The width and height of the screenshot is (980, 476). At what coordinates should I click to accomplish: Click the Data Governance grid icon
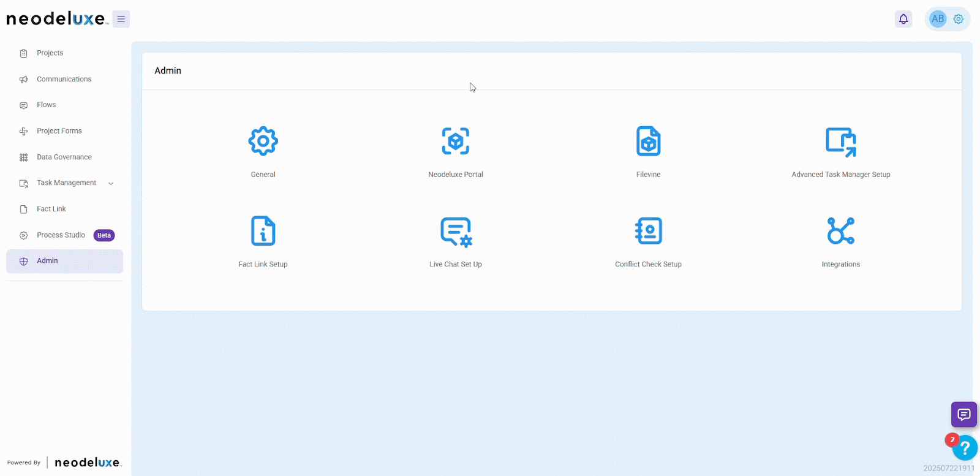tap(24, 157)
